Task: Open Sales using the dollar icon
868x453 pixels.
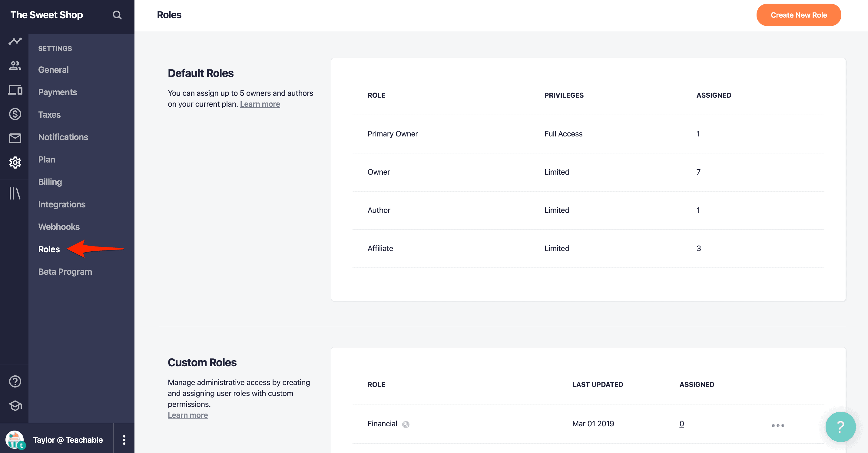Action: point(15,114)
